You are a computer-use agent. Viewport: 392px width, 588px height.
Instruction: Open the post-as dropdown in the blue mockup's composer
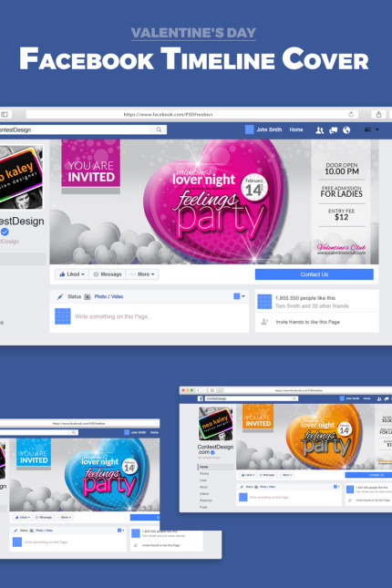pos(120,531)
